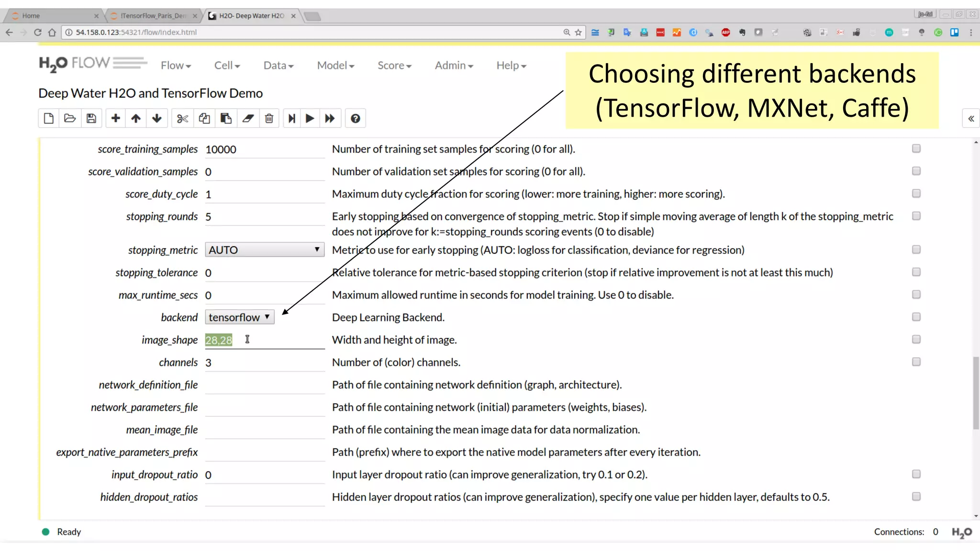Click the browser address bar URL
The width and height of the screenshot is (980, 551).
pyautogui.click(x=136, y=33)
